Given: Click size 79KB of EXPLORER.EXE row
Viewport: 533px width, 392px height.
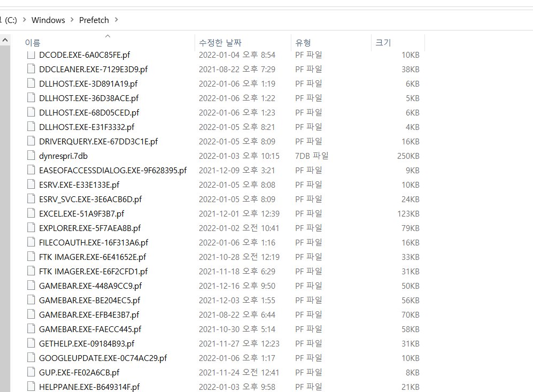Looking at the screenshot, I should 410,228.
